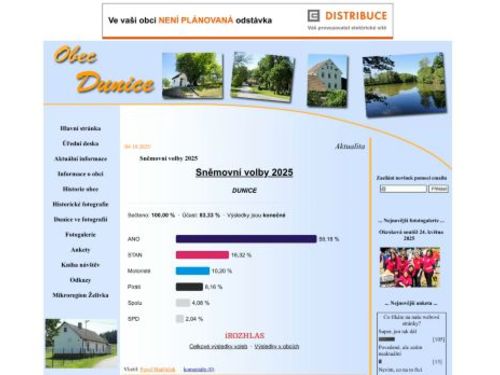The width and height of the screenshot is (500, 375).
Task: Open Mikroregion Želivka link
Action: [x=80, y=295]
